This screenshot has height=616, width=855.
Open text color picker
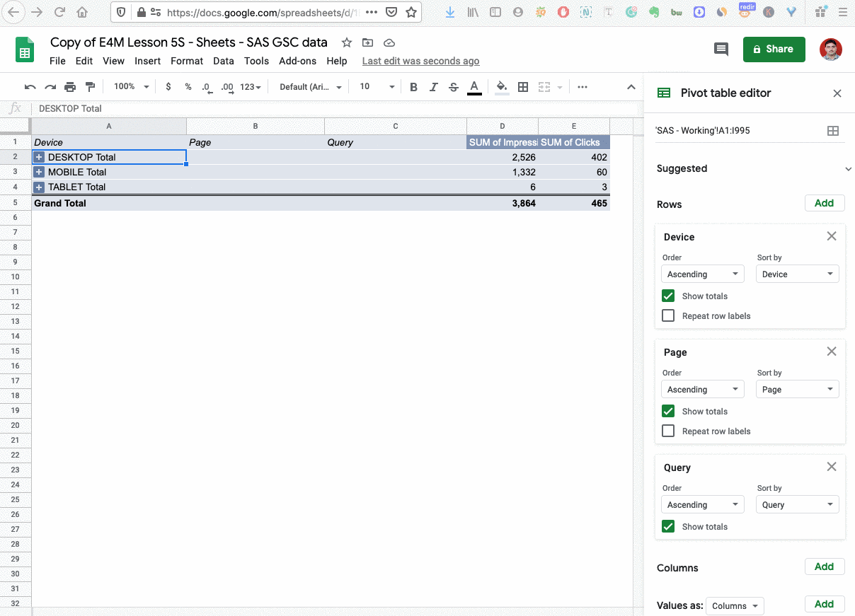[x=474, y=87]
